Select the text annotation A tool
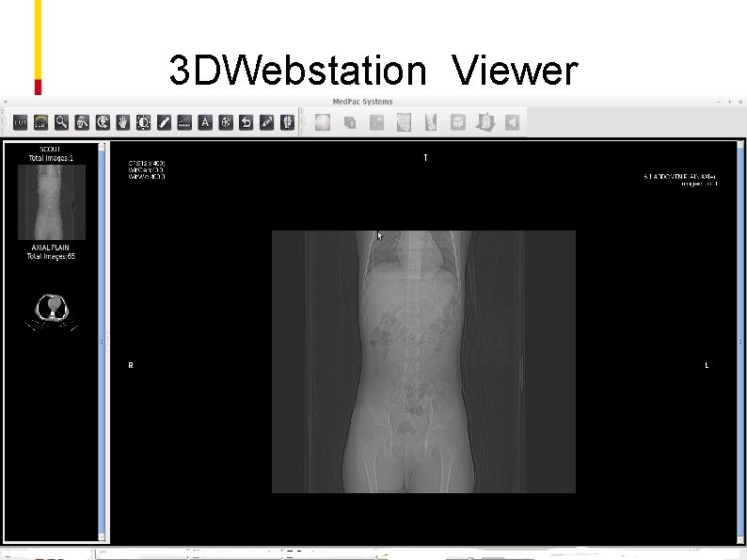The width and height of the screenshot is (747, 560). (205, 122)
